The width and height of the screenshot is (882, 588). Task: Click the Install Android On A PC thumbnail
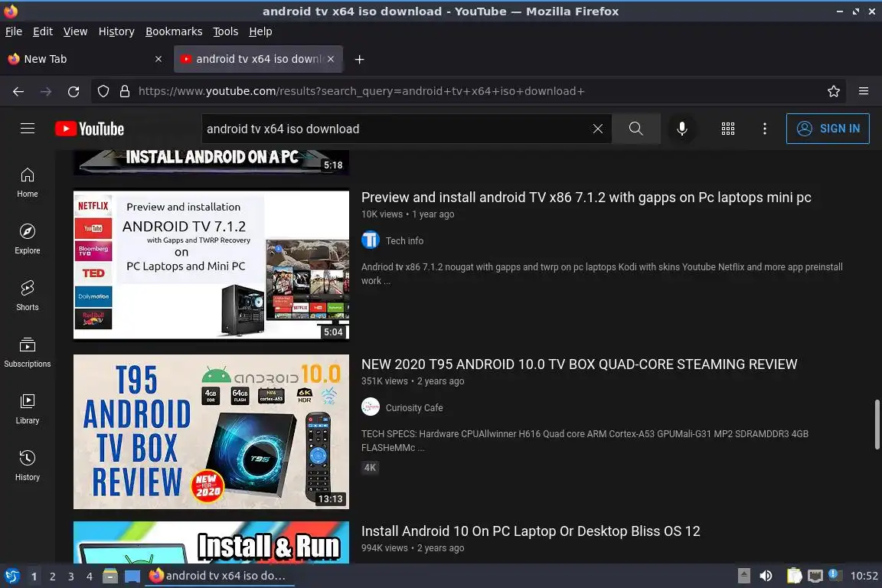[x=211, y=162]
